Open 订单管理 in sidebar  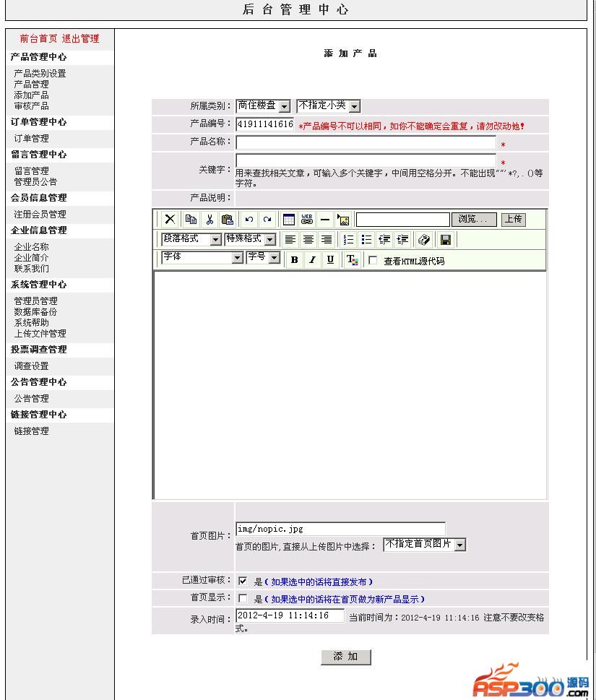(x=31, y=139)
